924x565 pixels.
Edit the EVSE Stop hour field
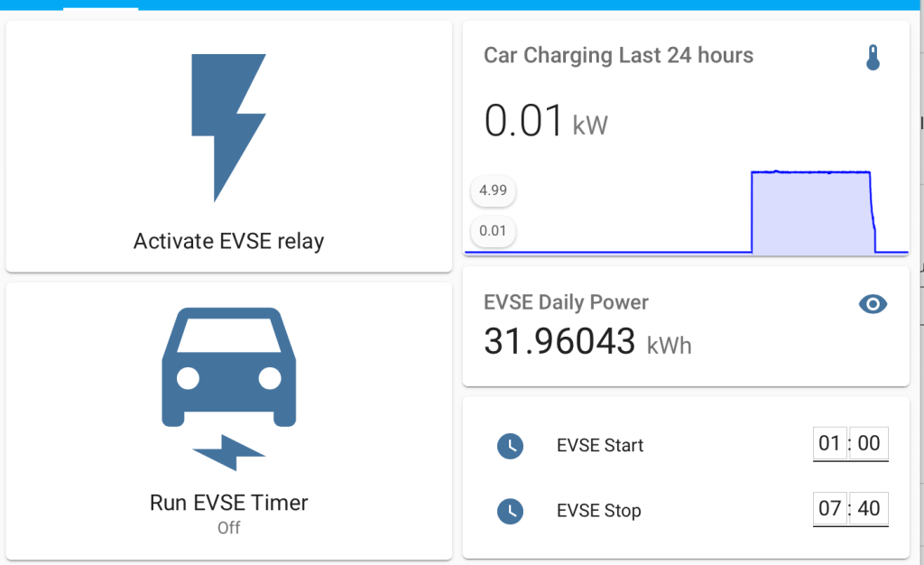pos(829,508)
